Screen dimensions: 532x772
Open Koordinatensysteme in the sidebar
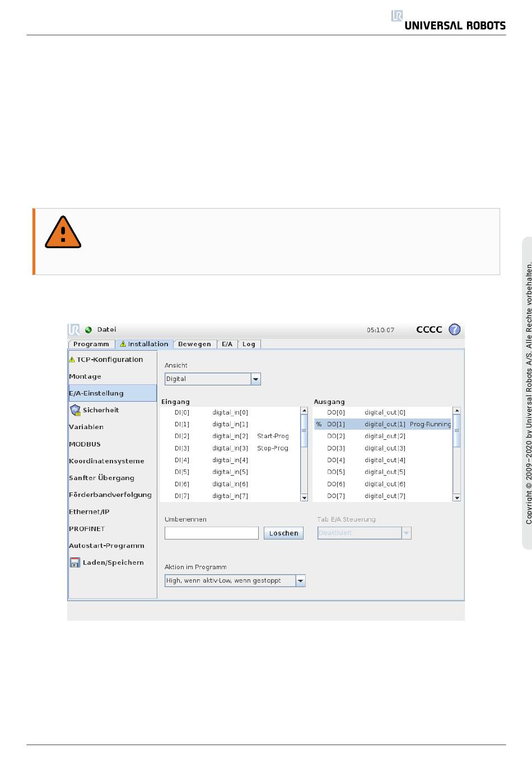113,461
